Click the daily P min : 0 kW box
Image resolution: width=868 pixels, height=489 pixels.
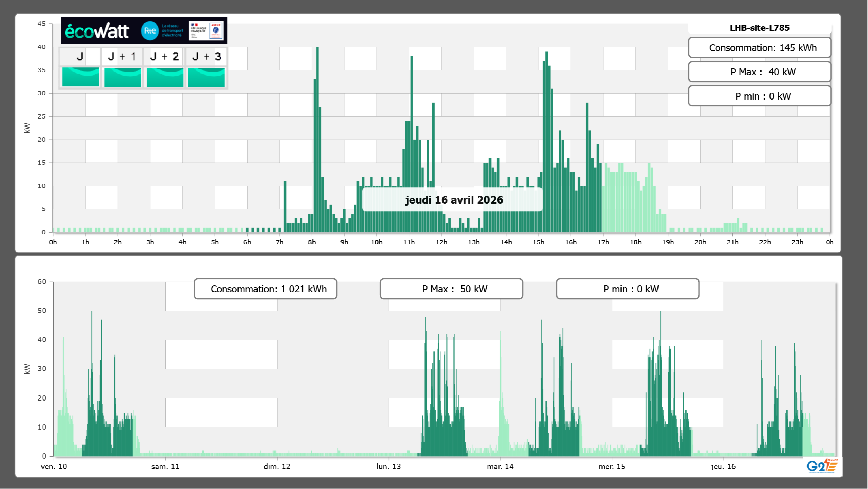coord(759,96)
